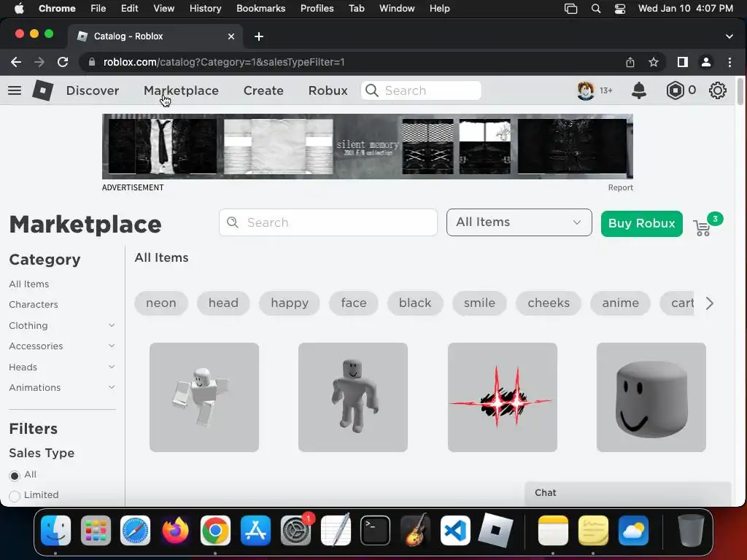Click the share icon in address bar

pos(630,62)
